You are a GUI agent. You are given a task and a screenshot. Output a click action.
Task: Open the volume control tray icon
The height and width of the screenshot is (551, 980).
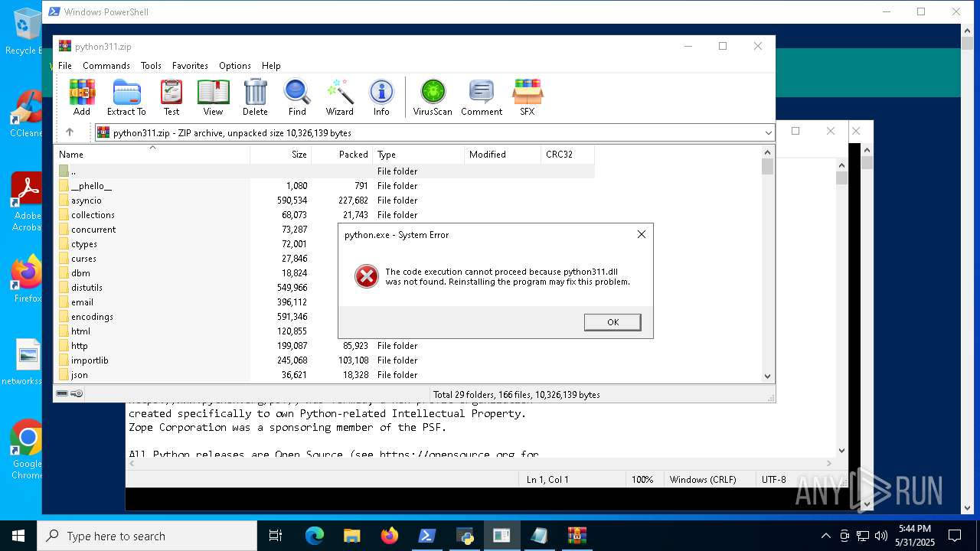pos(881,536)
